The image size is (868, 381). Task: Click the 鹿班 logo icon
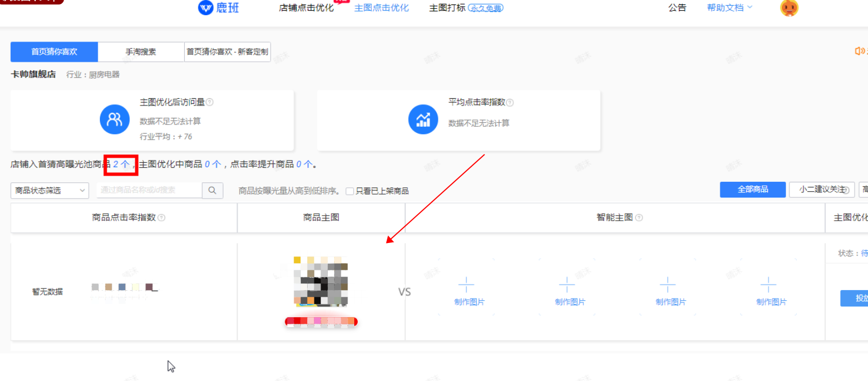pos(206,8)
